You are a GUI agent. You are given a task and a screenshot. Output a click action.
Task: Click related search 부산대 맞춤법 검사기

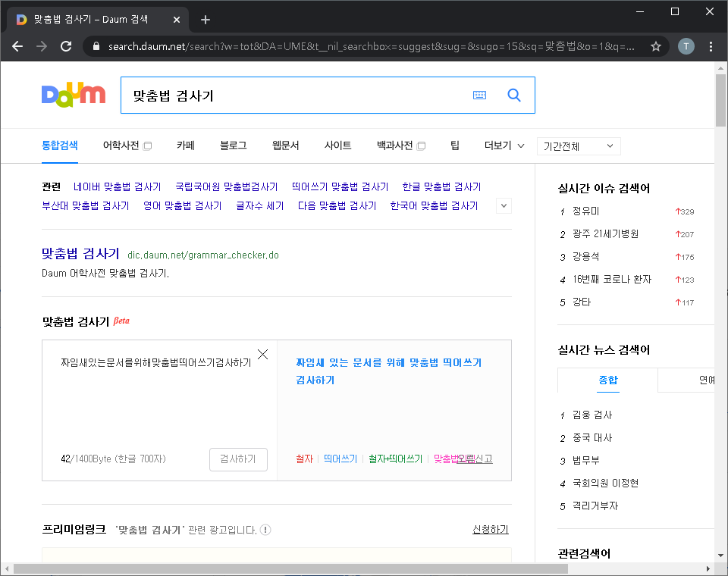click(86, 205)
